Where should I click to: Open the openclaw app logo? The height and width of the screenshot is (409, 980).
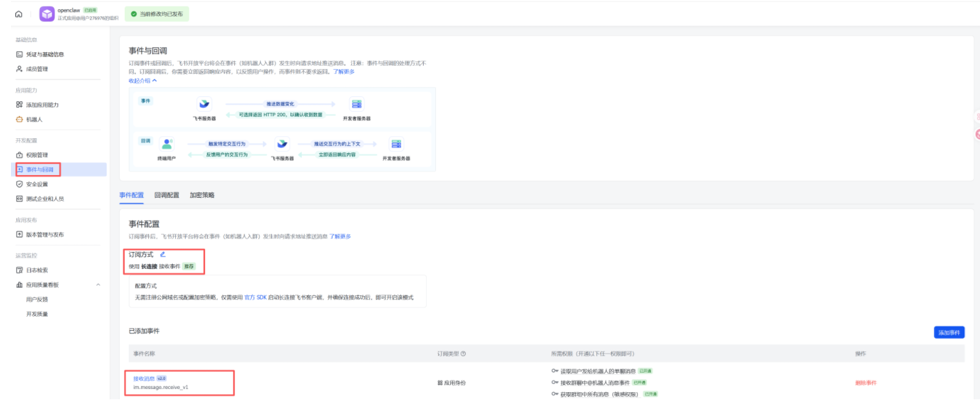pyautogui.click(x=47, y=14)
